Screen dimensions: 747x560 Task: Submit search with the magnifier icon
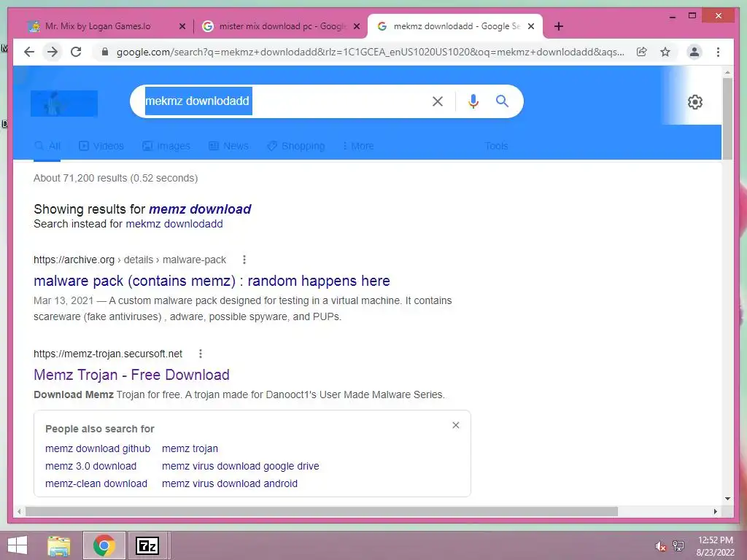click(x=502, y=101)
